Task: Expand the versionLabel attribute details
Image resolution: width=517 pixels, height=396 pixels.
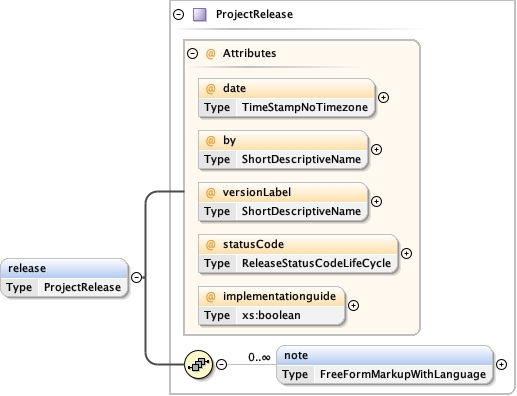Action: coord(376,201)
